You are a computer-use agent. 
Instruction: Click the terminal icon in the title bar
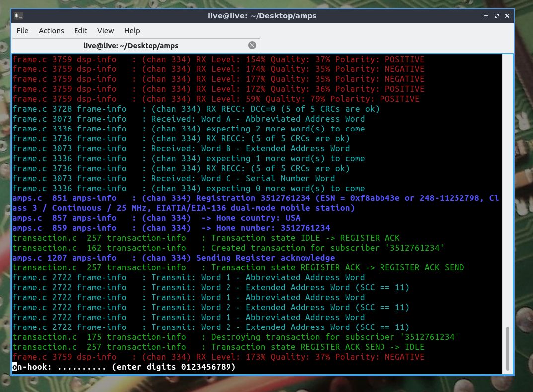click(18, 16)
